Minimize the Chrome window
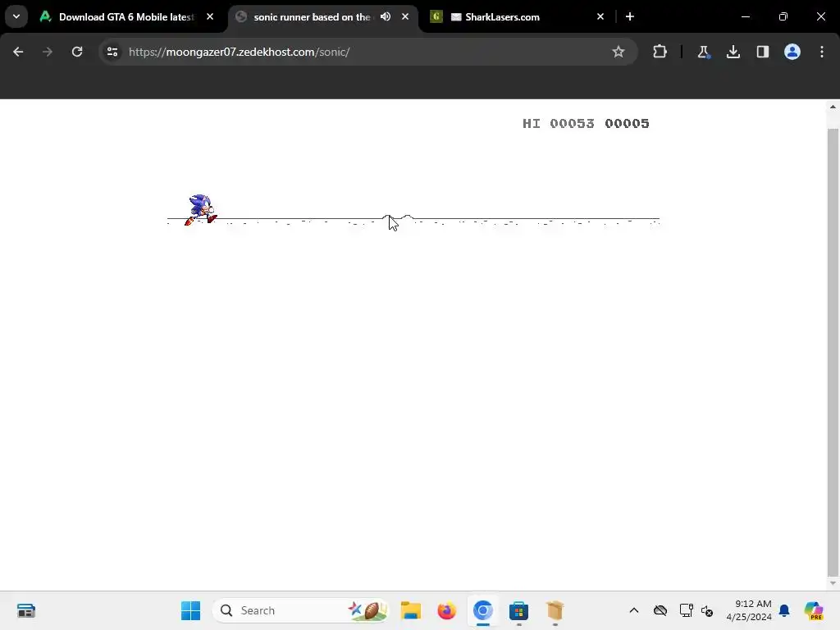 [x=745, y=16]
